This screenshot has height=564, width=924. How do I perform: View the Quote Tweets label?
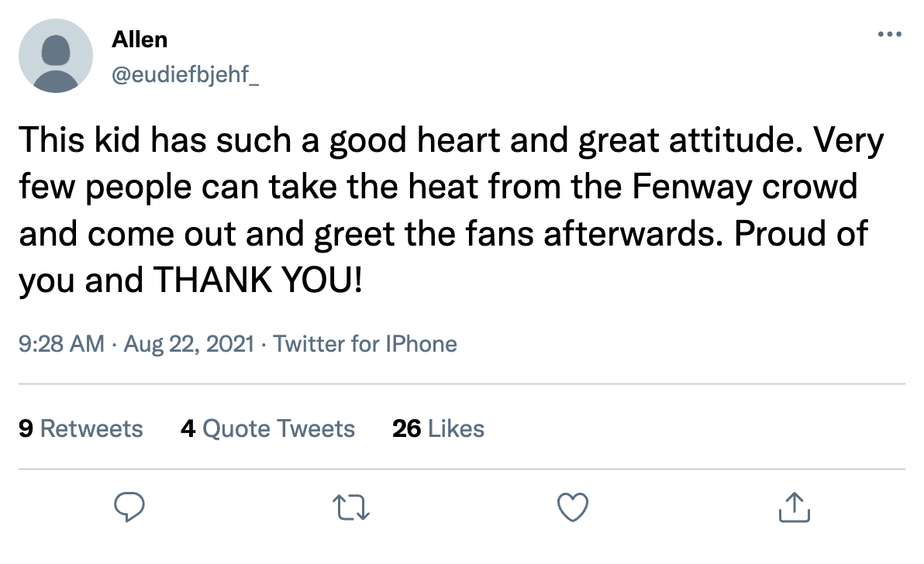tap(278, 429)
